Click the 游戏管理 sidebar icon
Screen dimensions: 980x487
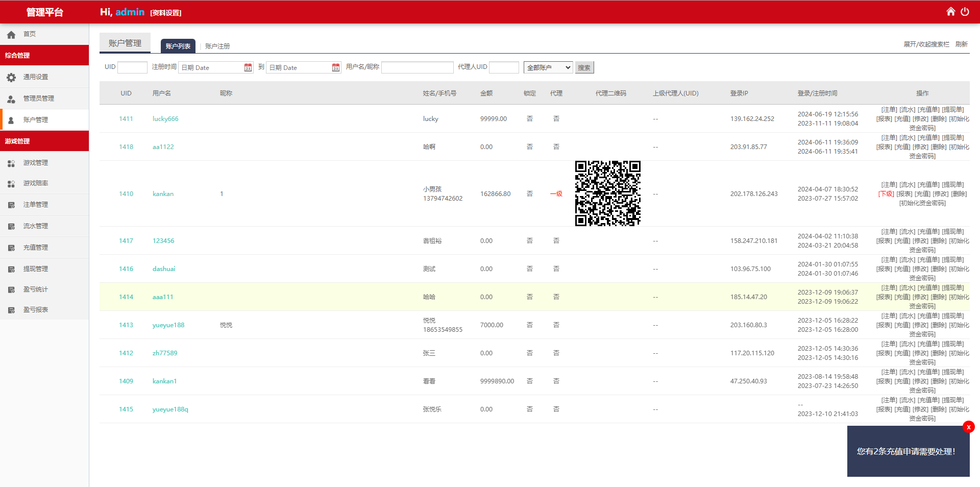coord(11,163)
